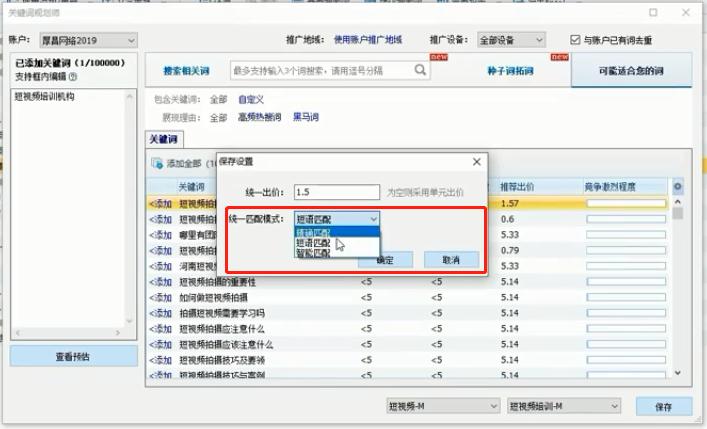Click the 0.79 recommended bid cell
Screen dimensions: 707x429
point(510,250)
